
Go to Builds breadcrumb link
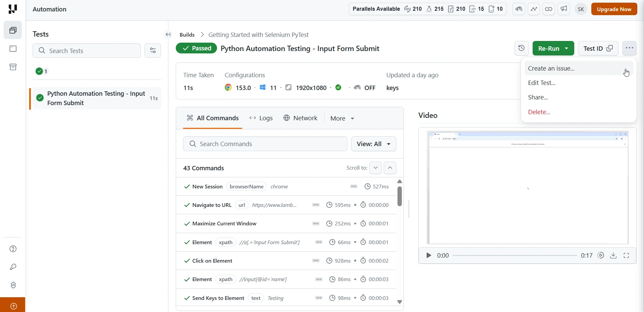[187, 35]
